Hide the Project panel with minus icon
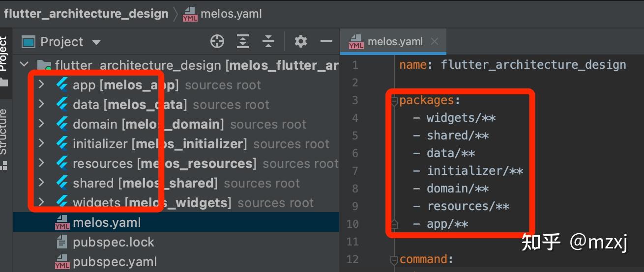The width and height of the screenshot is (644, 272). point(326,42)
